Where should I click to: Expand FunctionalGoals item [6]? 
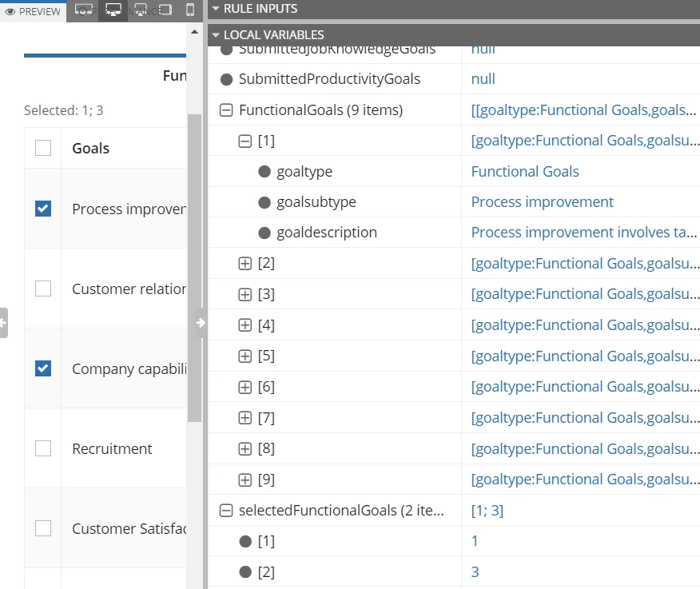pos(245,387)
